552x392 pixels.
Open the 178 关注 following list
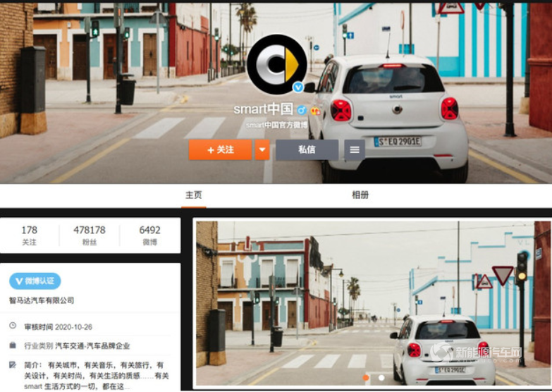(29, 235)
